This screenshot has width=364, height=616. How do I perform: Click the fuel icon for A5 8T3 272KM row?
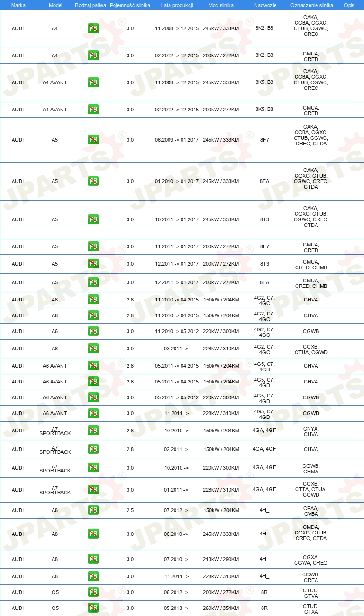click(94, 264)
